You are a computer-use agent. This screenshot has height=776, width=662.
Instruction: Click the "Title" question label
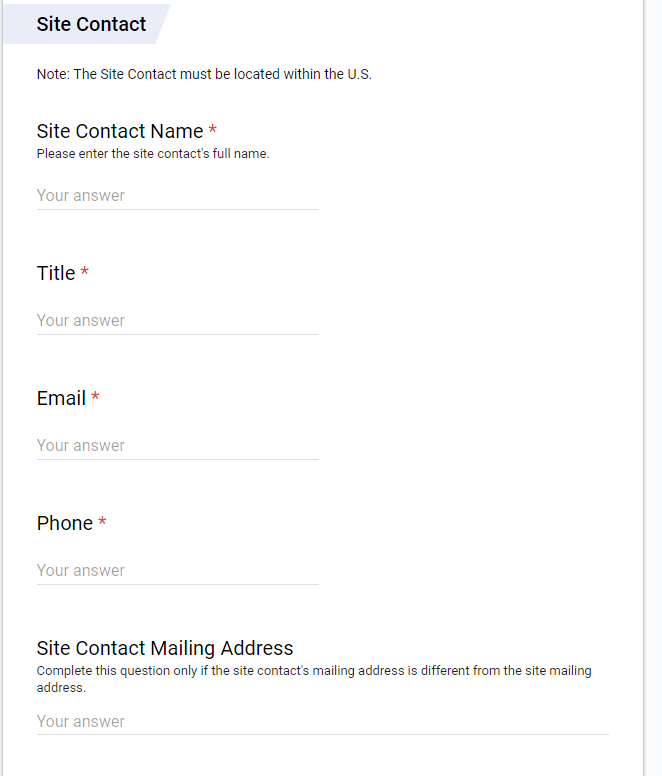tap(56, 273)
